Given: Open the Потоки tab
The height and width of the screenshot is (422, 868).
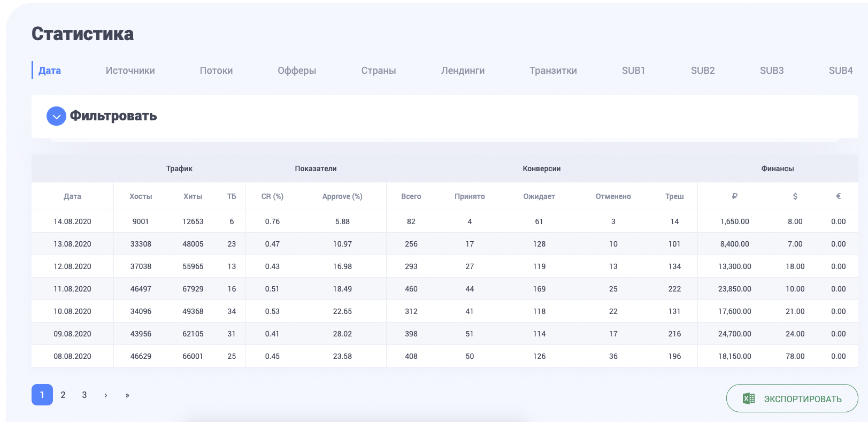Looking at the screenshot, I should [x=216, y=71].
